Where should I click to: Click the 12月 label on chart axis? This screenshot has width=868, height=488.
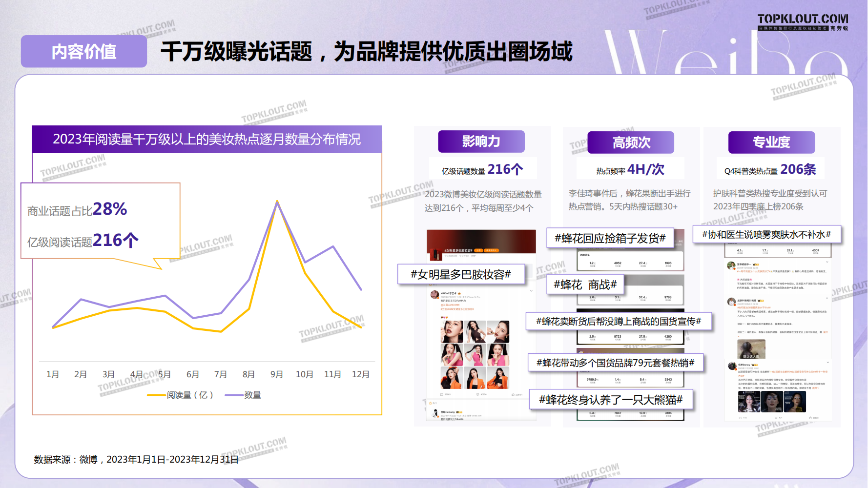[x=361, y=374]
